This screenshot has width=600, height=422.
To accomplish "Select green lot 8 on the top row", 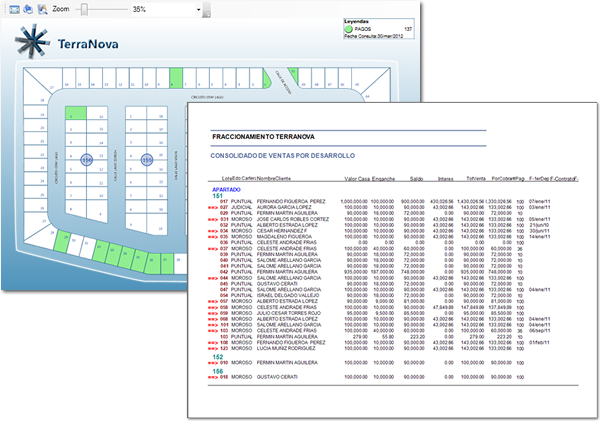I will [x=176, y=78].
